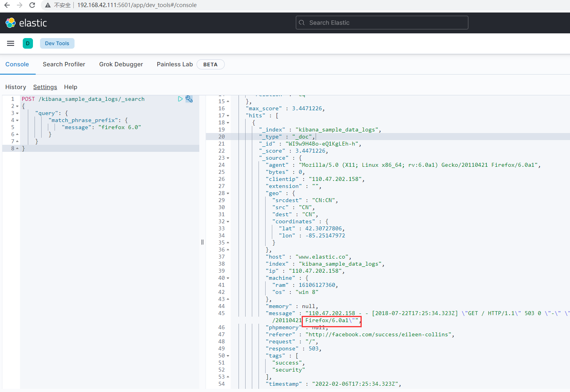Image resolution: width=570 pixels, height=392 pixels.
Task: Click the "_id" WI9w9H4Bo-eQ1KgLEh-h value
Action: tap(322, 144)
